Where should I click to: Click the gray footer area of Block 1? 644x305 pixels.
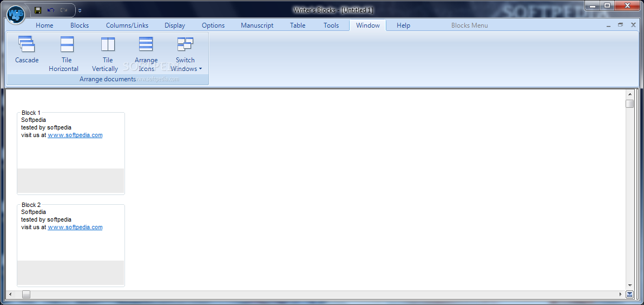pos(71,180)
